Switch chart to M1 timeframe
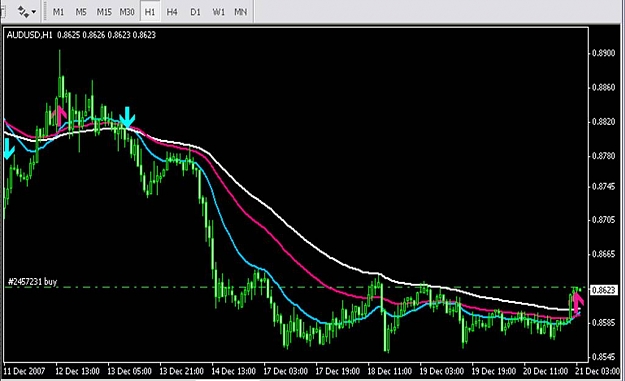The image size is (625, 381). tap(58, 12)
